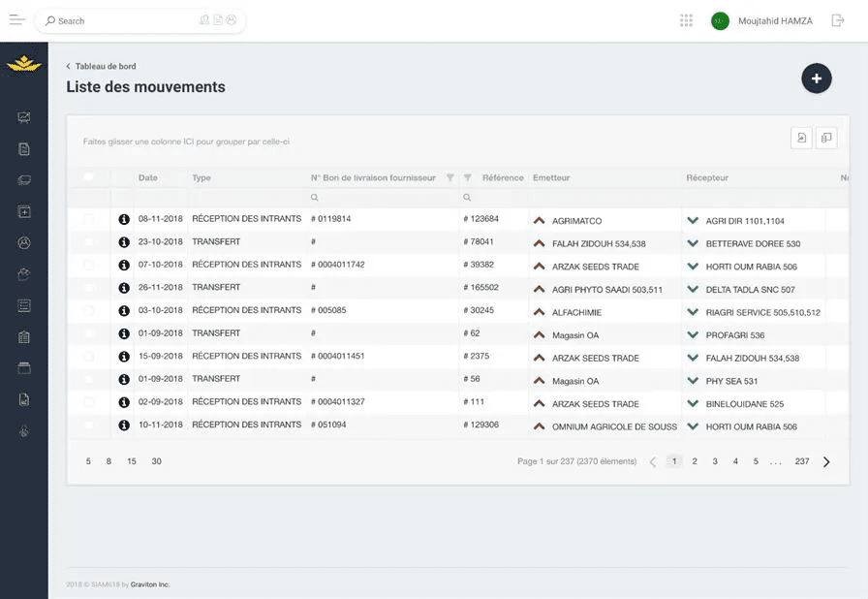This screenshot has height=599, width=868.
Task: Set page size to 30 rows
Action: [156, 461]
